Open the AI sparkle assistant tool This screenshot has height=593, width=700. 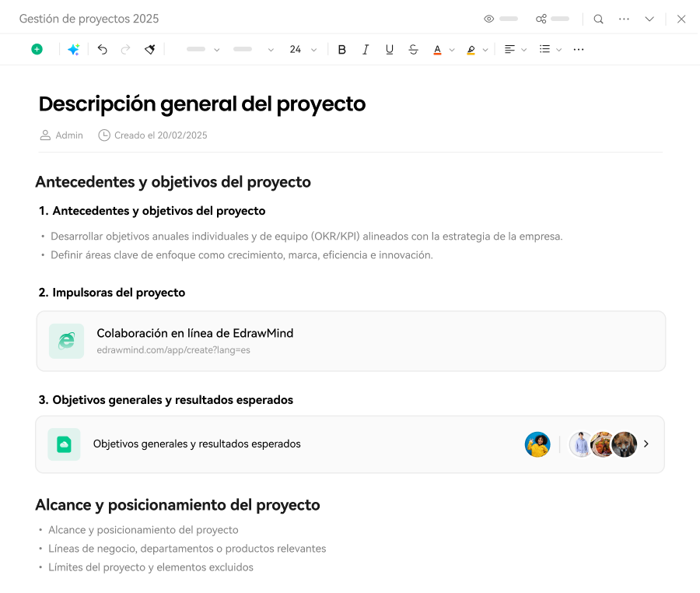[73, 49]
